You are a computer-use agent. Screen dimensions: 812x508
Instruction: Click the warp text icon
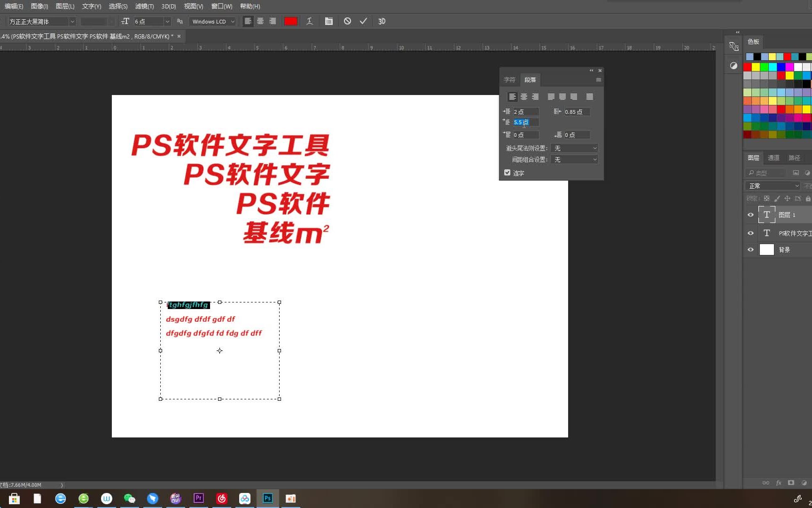(x=309, y=21)
